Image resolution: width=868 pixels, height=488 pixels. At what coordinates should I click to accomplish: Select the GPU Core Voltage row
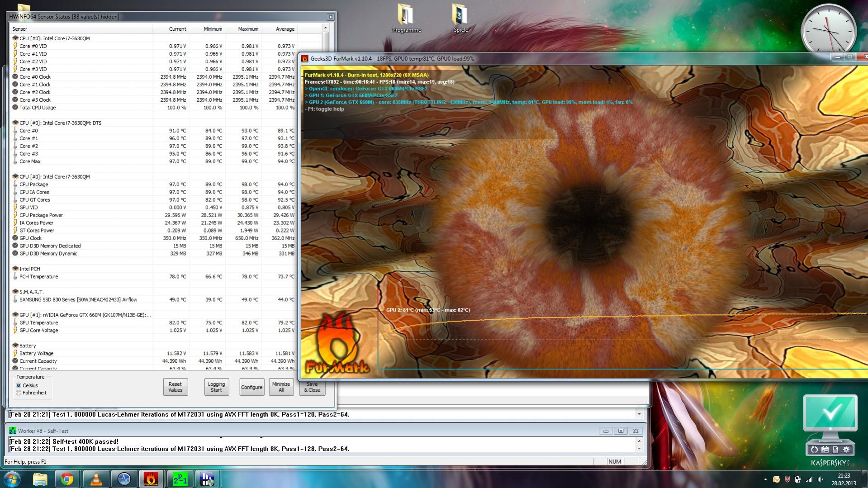pyautogui.click(x=153, y=331)
